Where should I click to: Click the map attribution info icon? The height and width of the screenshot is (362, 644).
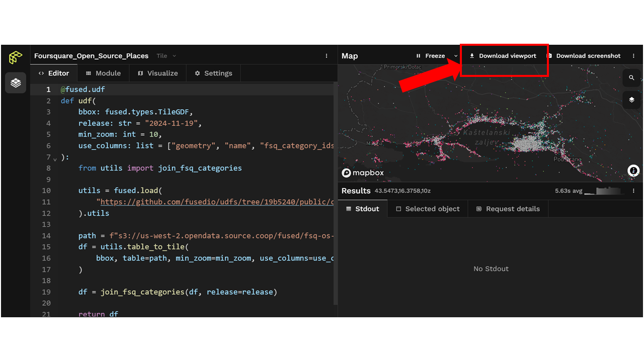(633, 171)
